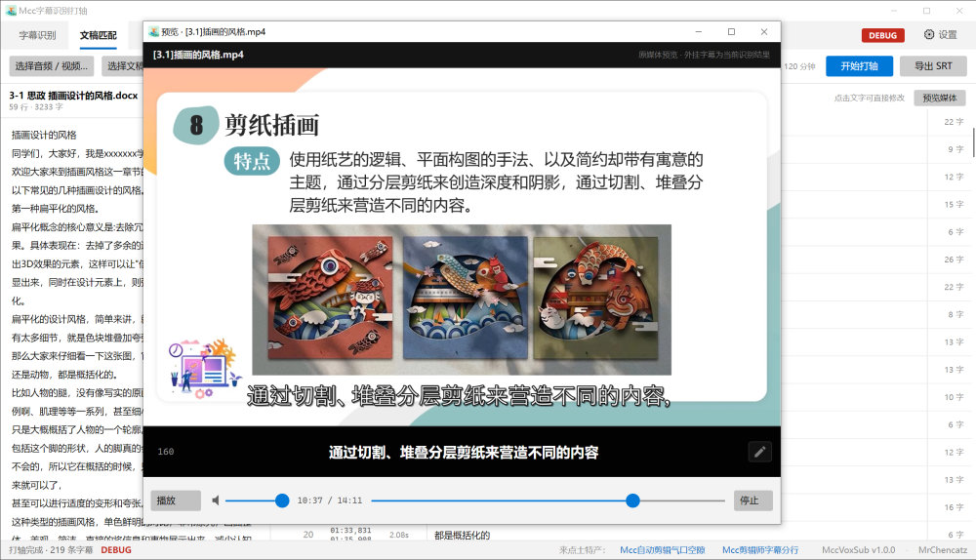Viewport: 976px width, 560px height.
Task: Switch to the 文稿匹配 tab
Action: point(98,35)
